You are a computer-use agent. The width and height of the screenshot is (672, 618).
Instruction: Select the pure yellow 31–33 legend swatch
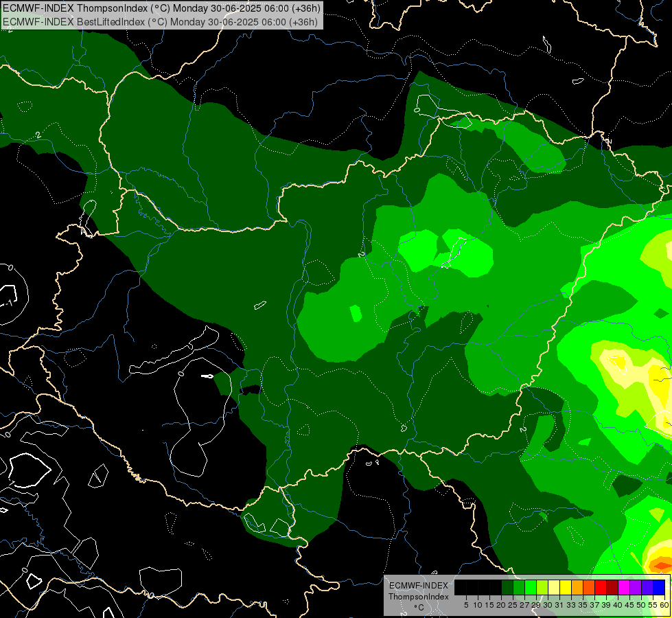click(x=566, y=588)
